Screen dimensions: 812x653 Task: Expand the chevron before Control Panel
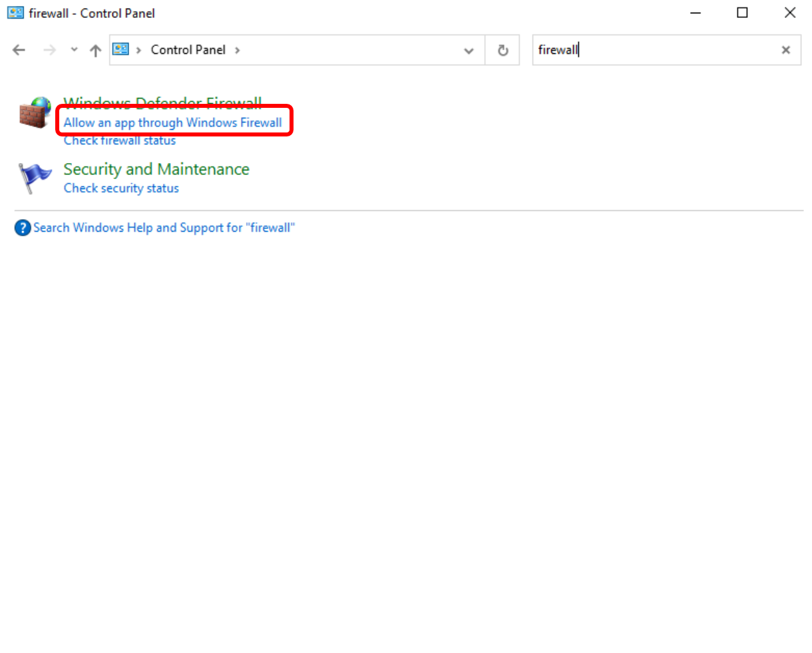point(138,50)
